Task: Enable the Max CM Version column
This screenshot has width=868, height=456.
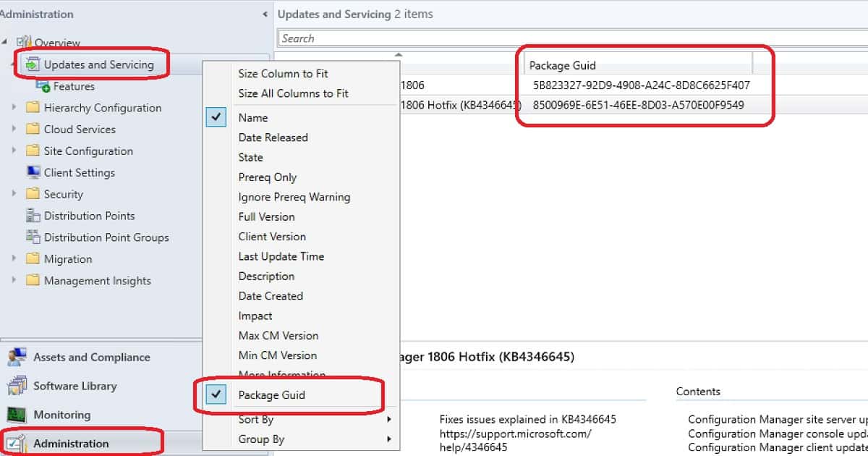Action: (278, 335)
